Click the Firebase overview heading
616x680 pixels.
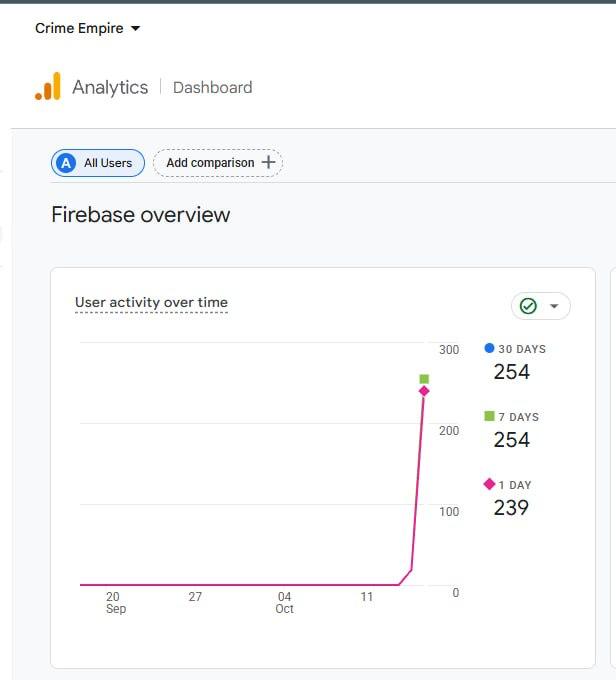[141, 215]
